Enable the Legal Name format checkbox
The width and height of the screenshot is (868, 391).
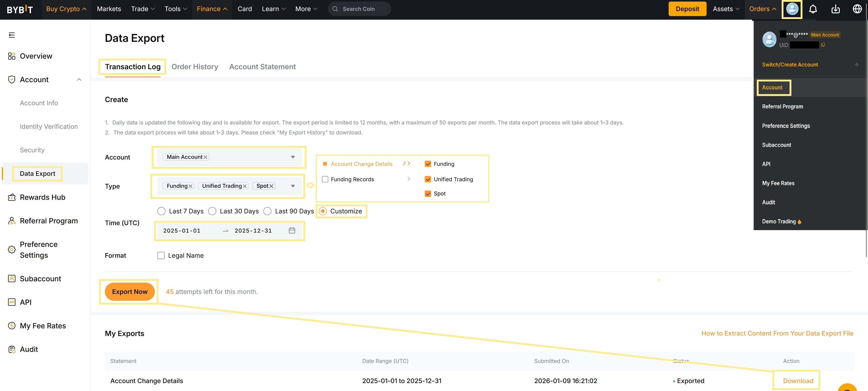tap(161, 255)
